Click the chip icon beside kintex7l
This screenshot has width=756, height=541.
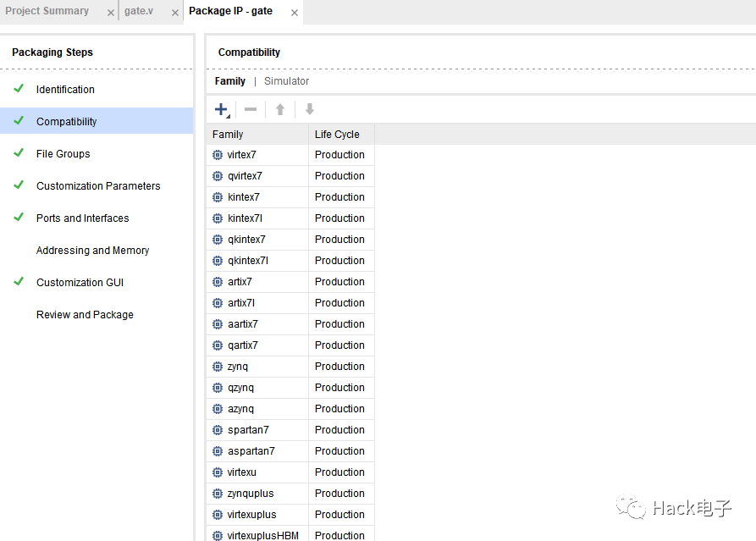pyautogui.click(x=218, y=218)
